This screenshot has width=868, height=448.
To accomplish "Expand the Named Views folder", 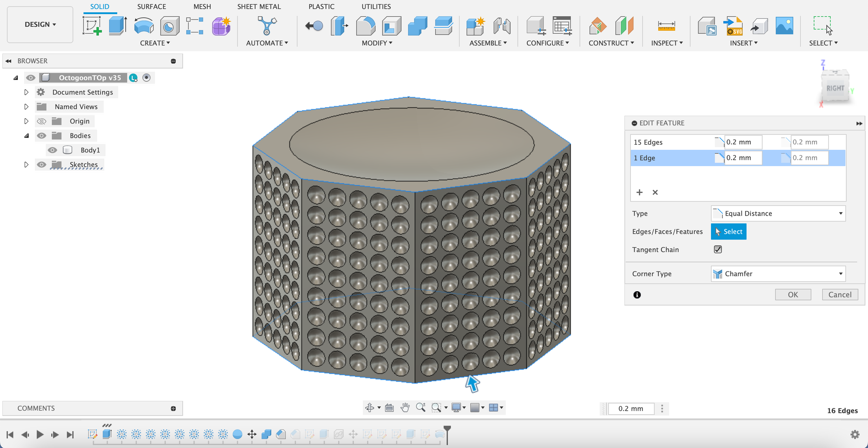I will pos(26,106).
